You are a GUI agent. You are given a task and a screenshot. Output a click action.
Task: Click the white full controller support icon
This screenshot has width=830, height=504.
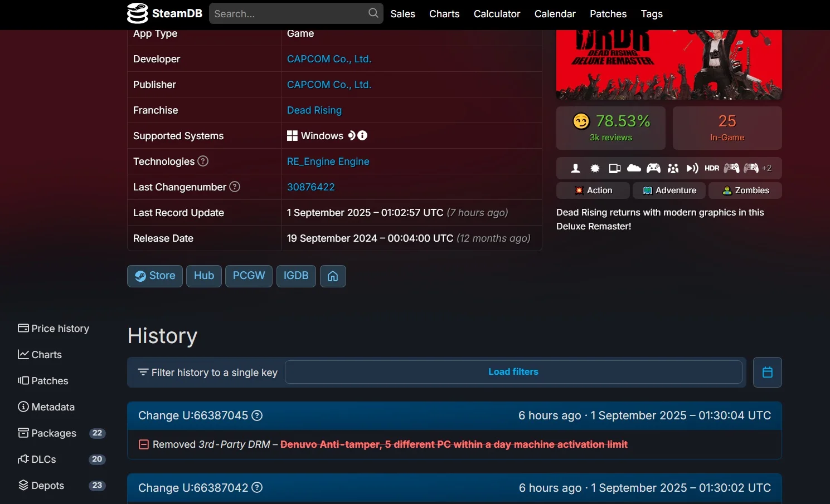click(653, 168)
